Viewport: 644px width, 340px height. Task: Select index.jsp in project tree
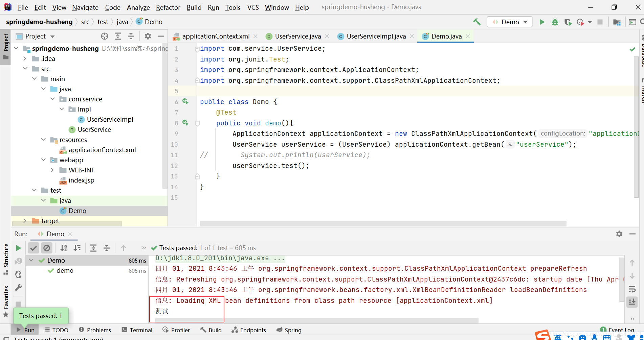coord(81,180)
